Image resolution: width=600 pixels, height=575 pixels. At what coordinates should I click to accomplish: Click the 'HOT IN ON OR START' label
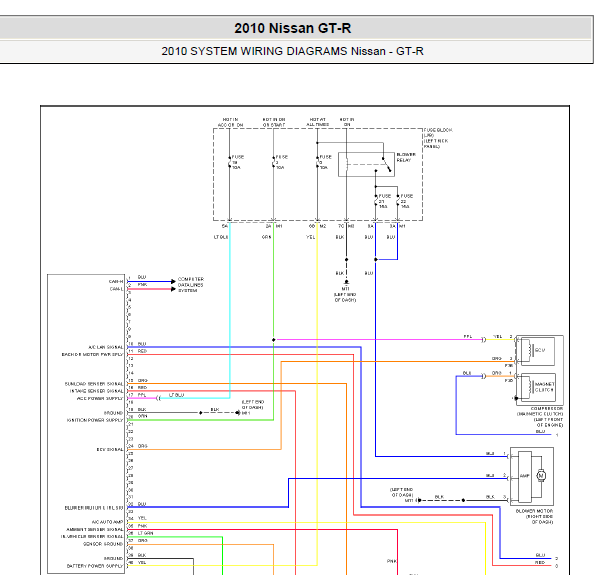point(274,122)
